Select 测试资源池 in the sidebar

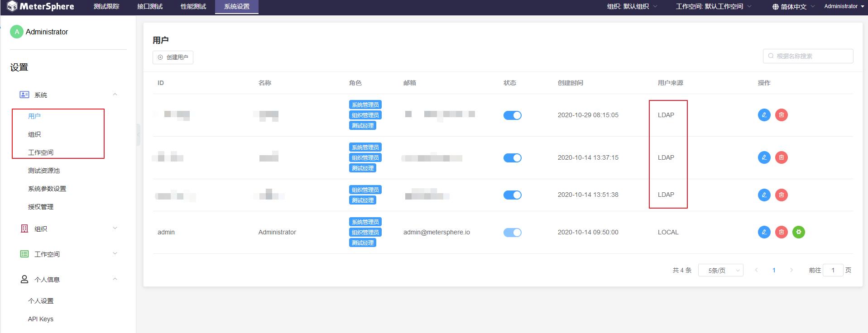(44, 171)
